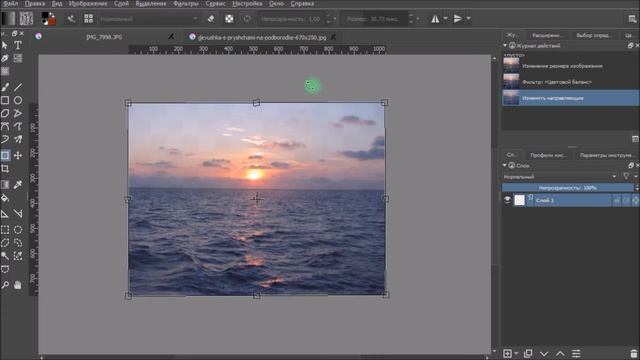Image resolution: width=640 pixels, height=360 pixels.
Task: Select the Freehand Selection tool
Action: pos(18,242)
